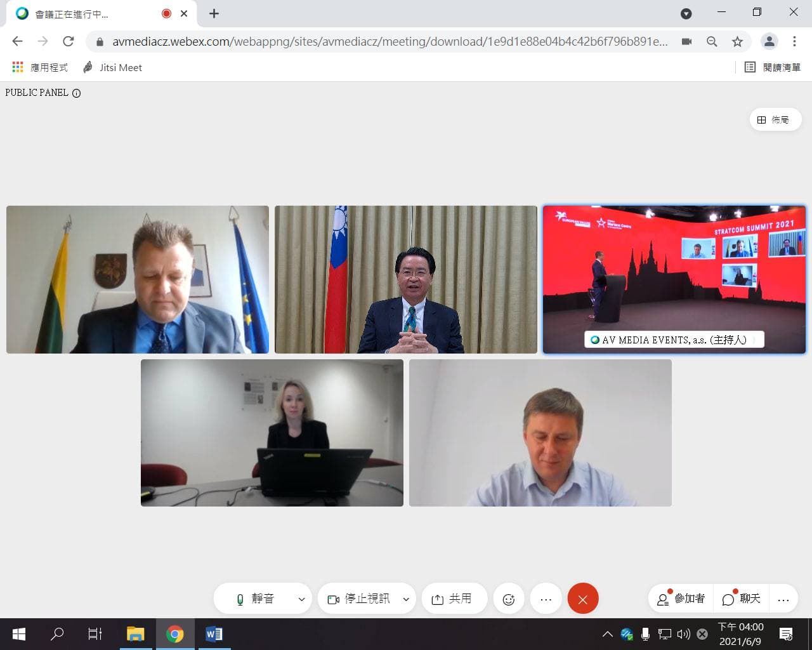Toggle the bookmark star in the address bar
Image resolution: width=812 pixels, height=650 pixels.
pos(737,42)
